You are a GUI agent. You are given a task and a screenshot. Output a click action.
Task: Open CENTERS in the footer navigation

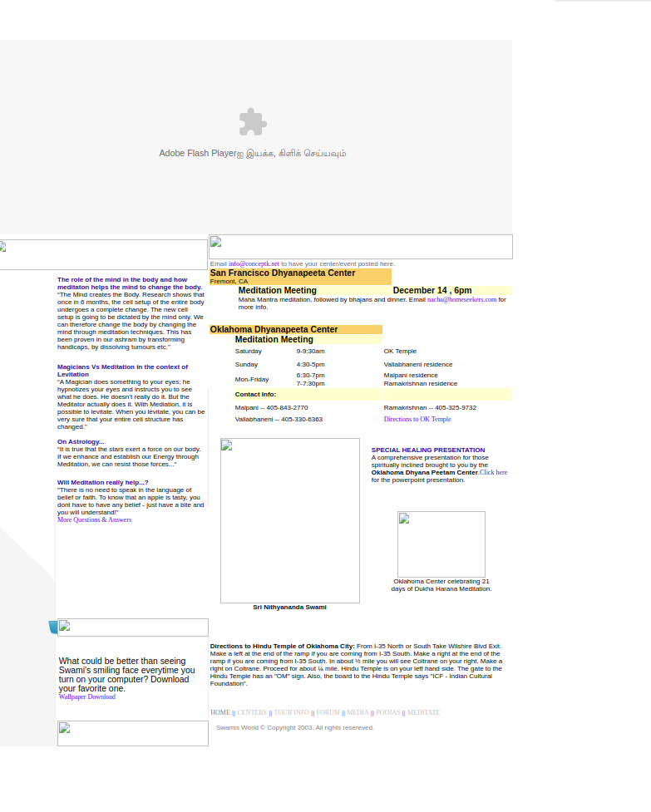(x=252, y=713)
